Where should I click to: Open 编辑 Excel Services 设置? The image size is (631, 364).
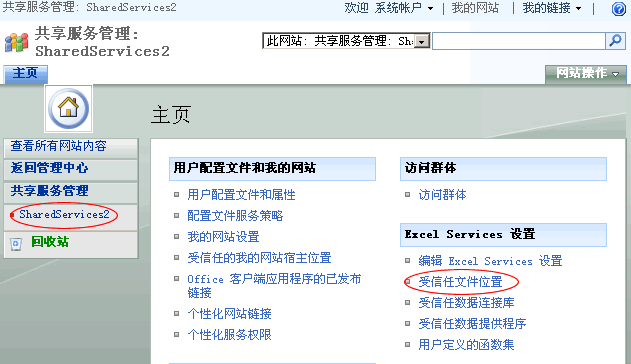[490, 261]
